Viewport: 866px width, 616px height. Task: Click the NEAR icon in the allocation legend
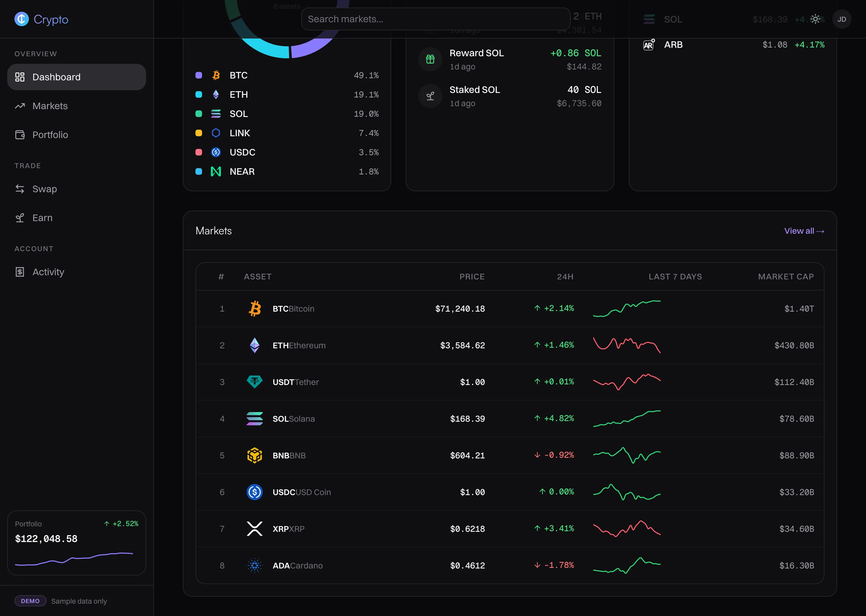click(216, 172)
